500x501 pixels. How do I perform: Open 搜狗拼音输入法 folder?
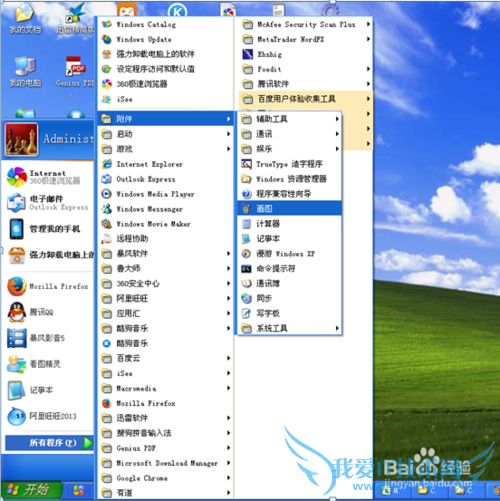[x=166, y=433]
